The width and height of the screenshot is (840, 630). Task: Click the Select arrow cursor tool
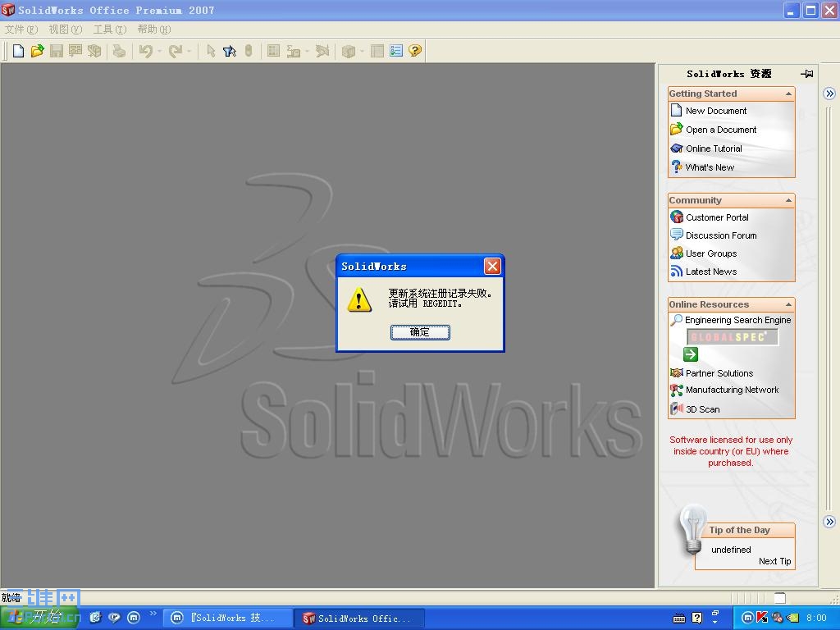(211, 51)
